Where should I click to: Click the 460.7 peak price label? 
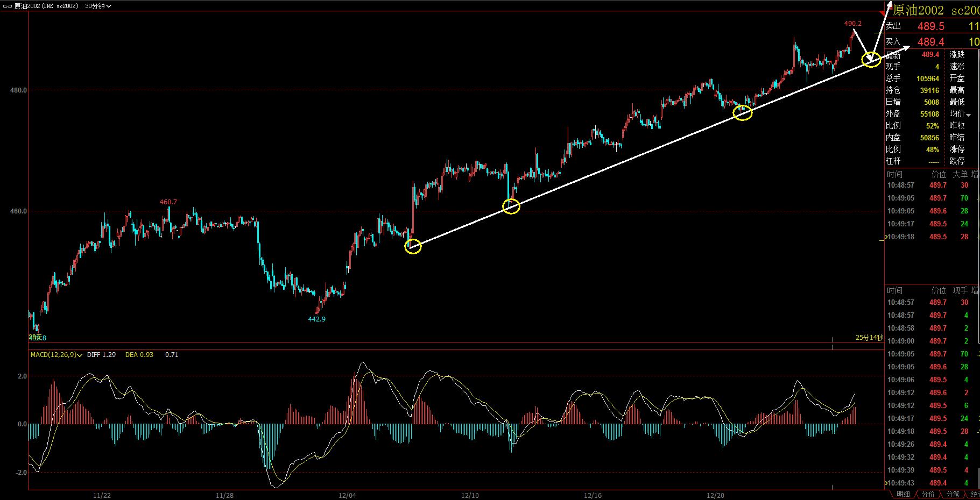[168, 202]
